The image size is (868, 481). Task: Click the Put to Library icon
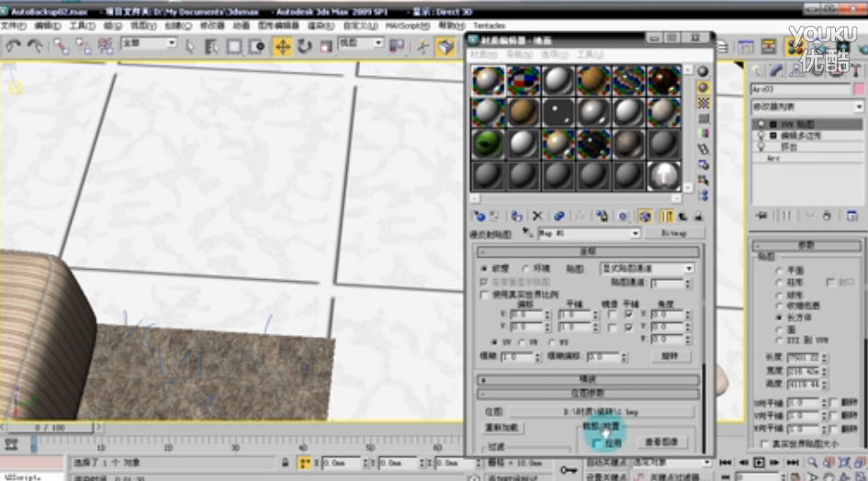(x=602, y=217)
